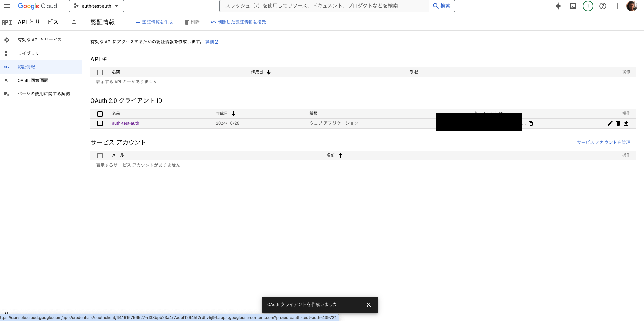Open the notifications indicator showing 1
The width and height of the screenshot is (644, 321).
587,6
